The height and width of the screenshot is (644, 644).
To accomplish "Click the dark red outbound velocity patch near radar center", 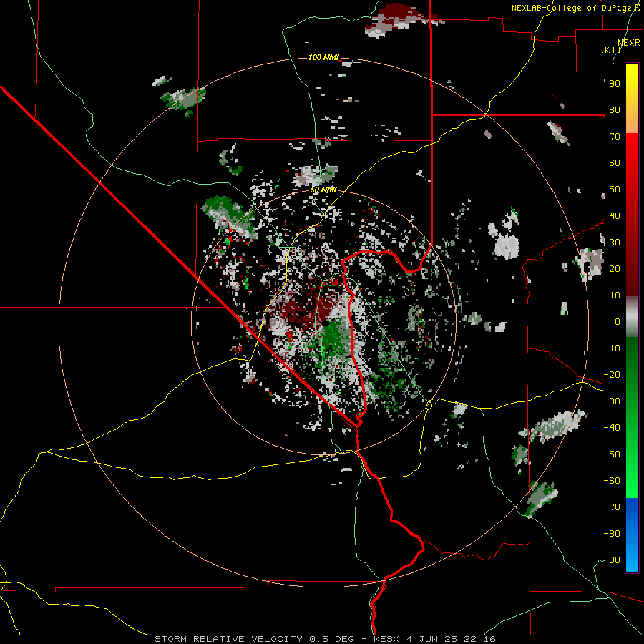I will point(306,308).
